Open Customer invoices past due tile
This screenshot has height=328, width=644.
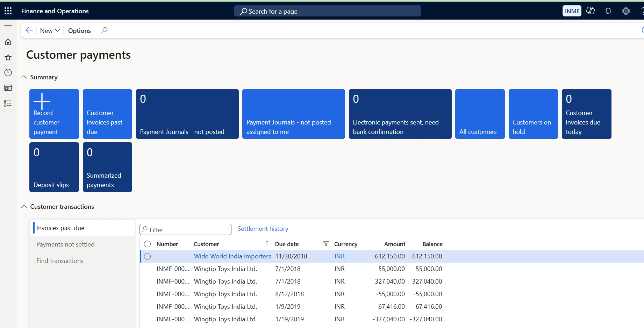107,114
